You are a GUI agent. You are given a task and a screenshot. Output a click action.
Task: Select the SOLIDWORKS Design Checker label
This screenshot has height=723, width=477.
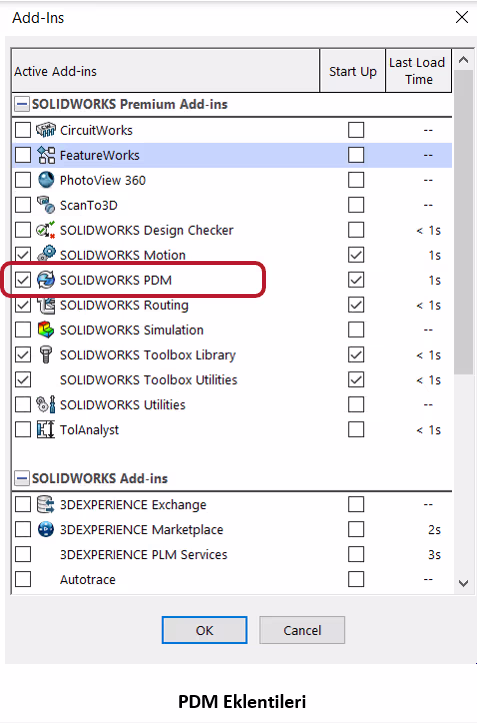point(147,230)
